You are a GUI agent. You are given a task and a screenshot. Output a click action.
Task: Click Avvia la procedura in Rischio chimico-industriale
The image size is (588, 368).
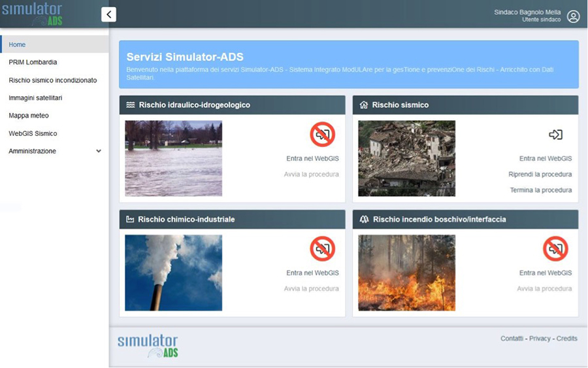(x=311, y=289)
